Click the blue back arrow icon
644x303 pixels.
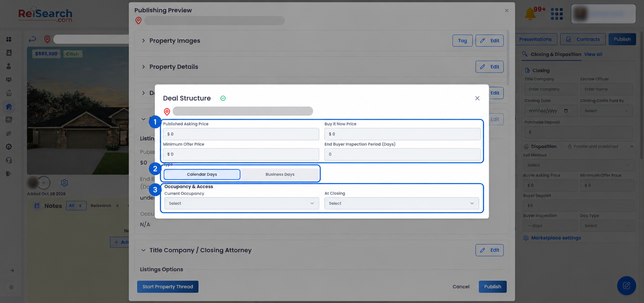pyautogui.click(x=32, y=39)
